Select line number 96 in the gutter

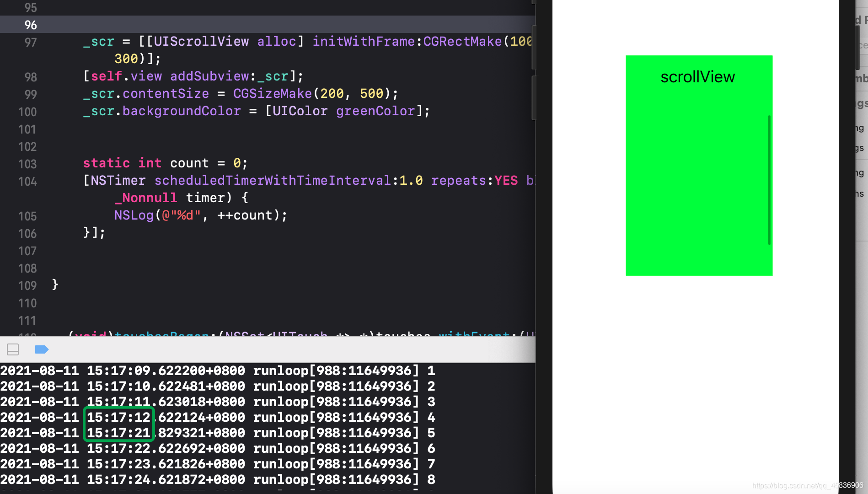31,25
